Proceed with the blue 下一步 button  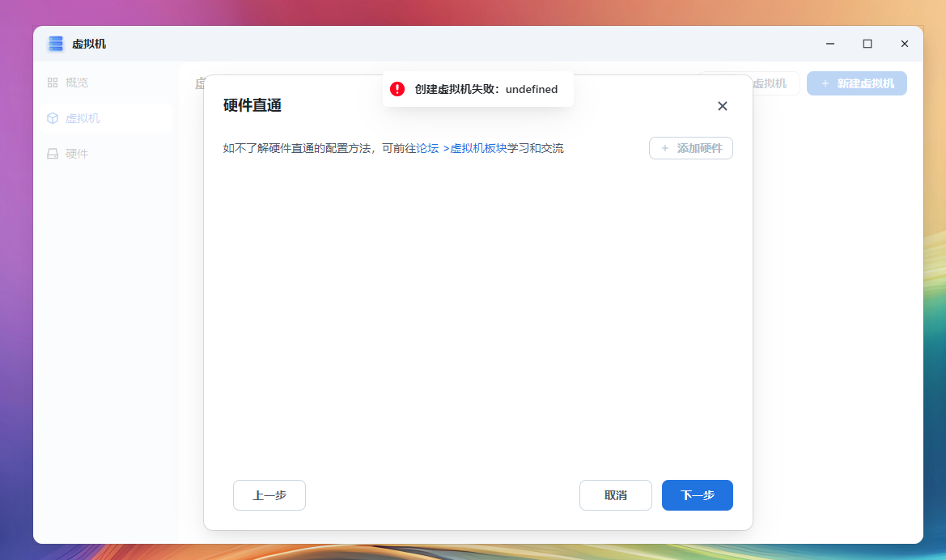click(697, 495)
